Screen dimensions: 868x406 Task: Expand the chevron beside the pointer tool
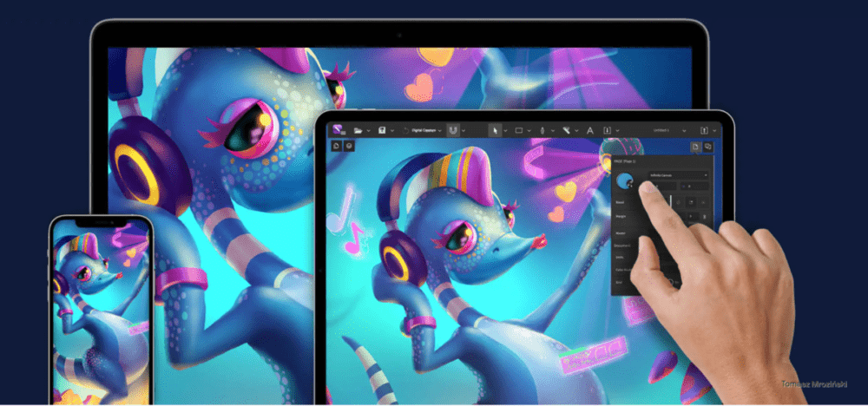[505, 130]
